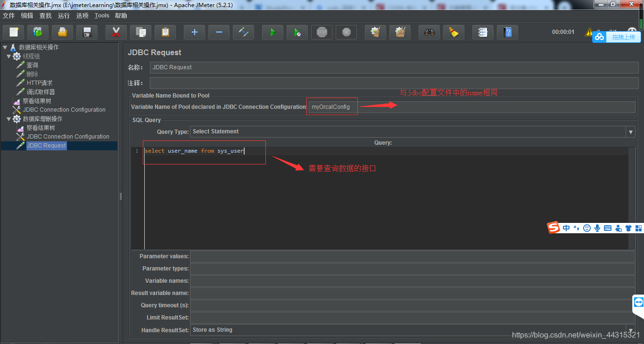The image size is (644, 344).
Task: Start the test with green play icon
Action: 272,32
